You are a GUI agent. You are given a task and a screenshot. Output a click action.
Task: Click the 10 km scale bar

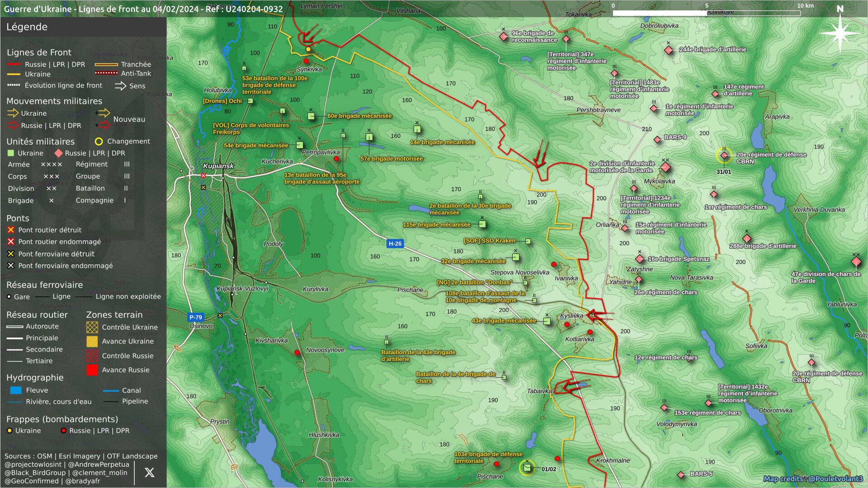tap(706, 13)
